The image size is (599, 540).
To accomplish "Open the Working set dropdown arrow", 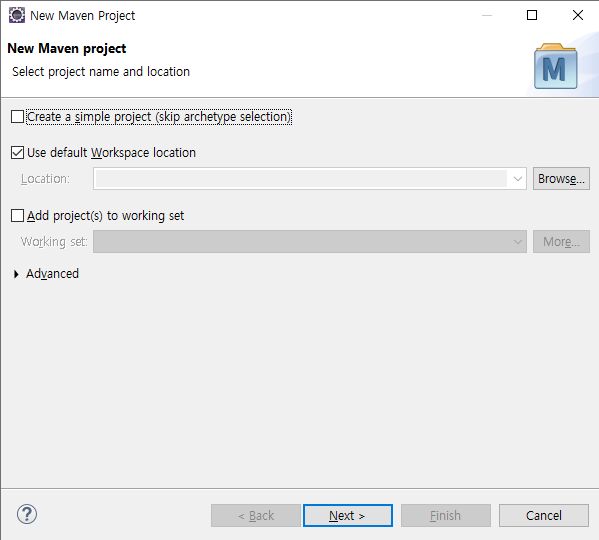I will pyautogui.click(x=518, y=242).
